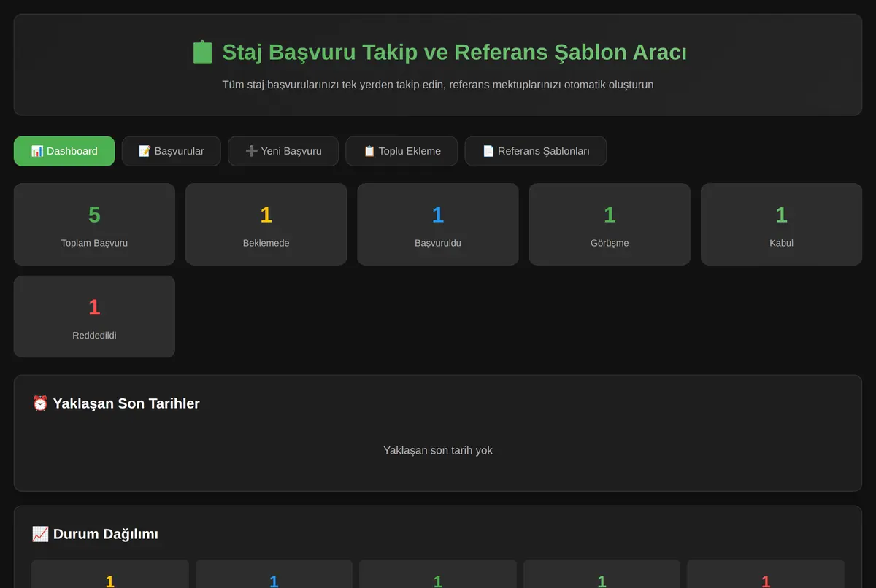Select the Reddedildi stat card

94,317
